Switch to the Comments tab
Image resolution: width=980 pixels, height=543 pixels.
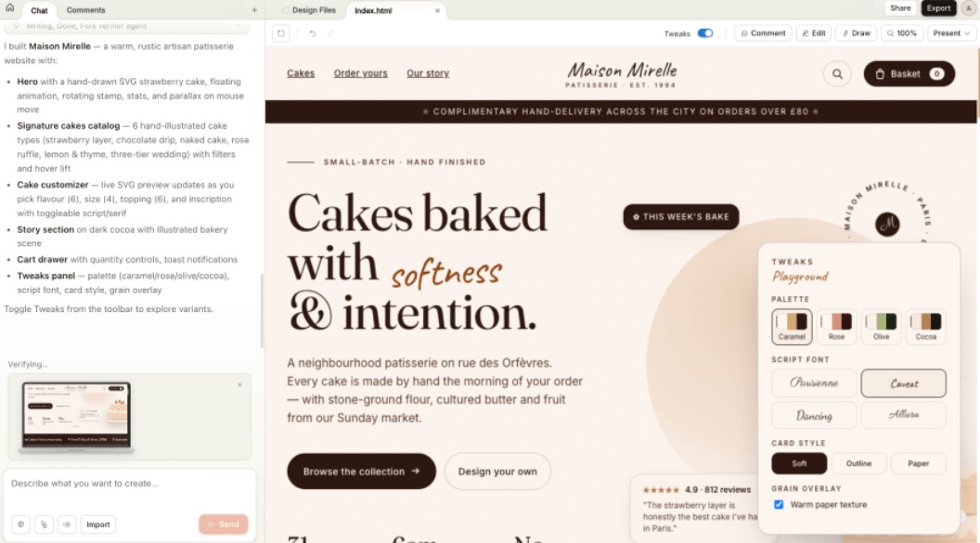85,10
